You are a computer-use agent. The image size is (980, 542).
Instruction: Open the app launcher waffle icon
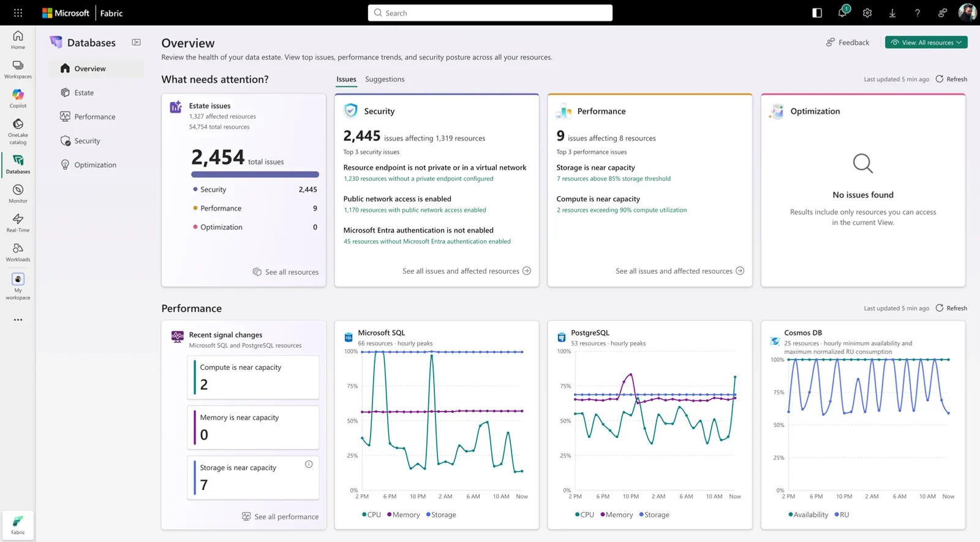click(18, 12)
